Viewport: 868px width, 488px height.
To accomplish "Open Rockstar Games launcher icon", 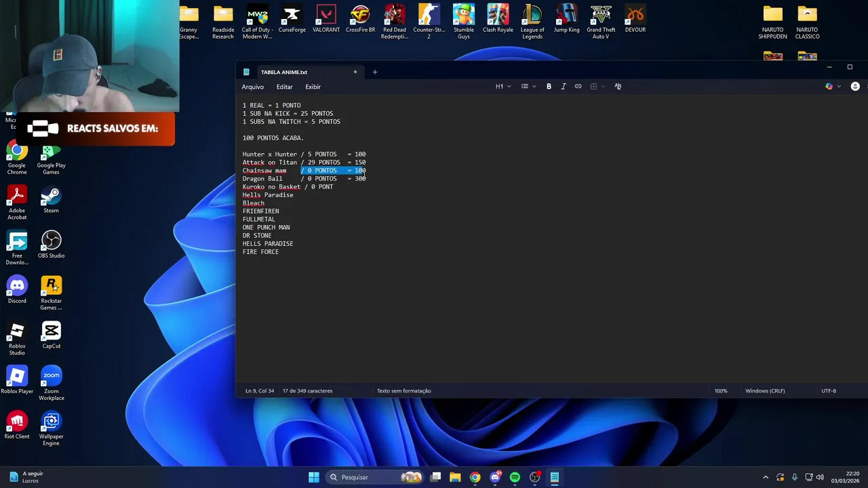I will pos(52,293).
